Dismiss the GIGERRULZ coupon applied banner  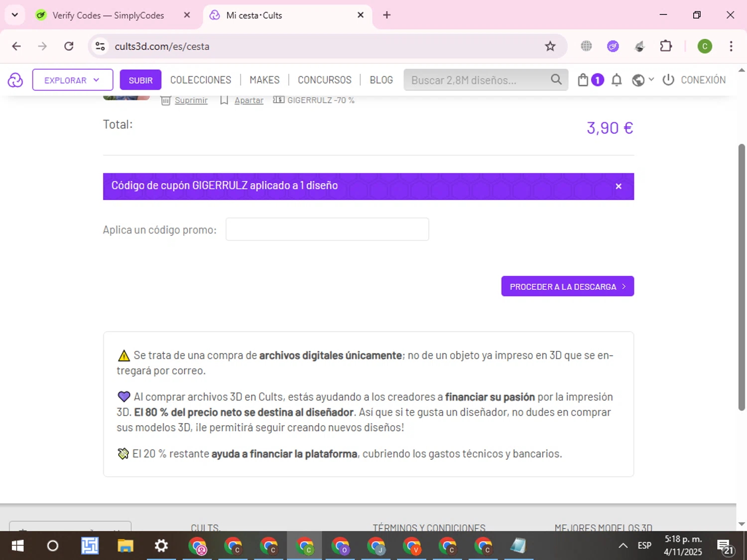(619, 186)
